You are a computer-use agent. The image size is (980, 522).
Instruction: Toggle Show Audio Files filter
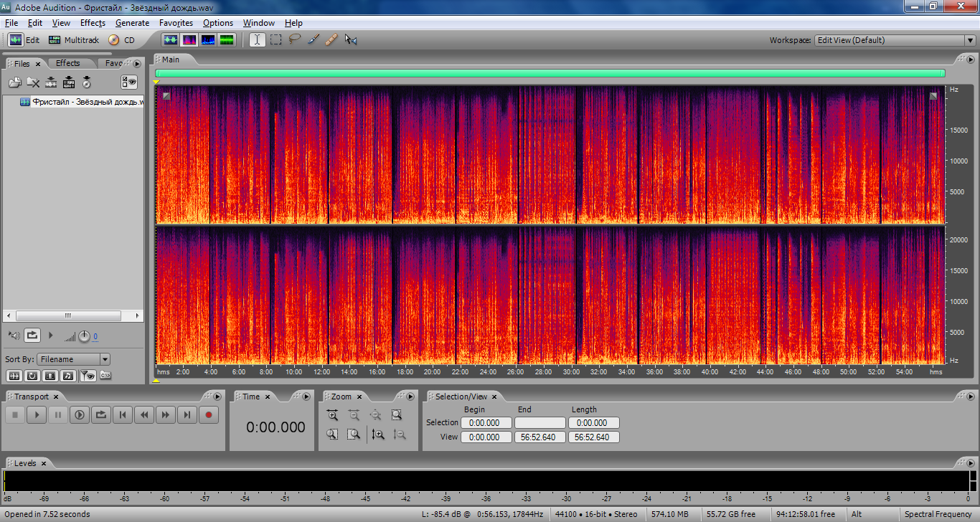pyautogui.click(x=14, y=375)
